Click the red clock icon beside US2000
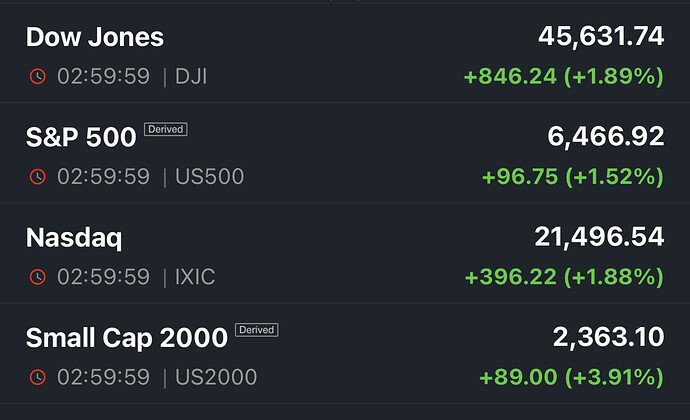 38,377
